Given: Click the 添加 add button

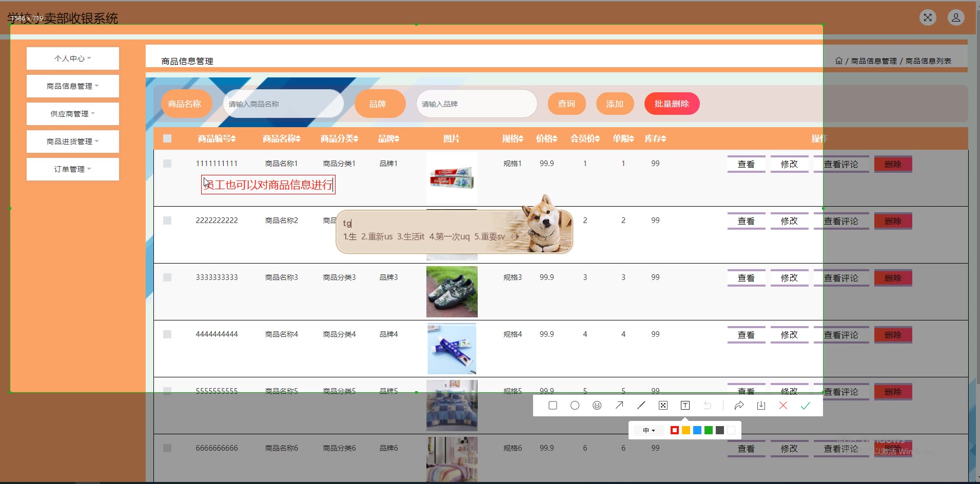Looking at the screenshot, I should pyautogui.click(x=615, y=104).
